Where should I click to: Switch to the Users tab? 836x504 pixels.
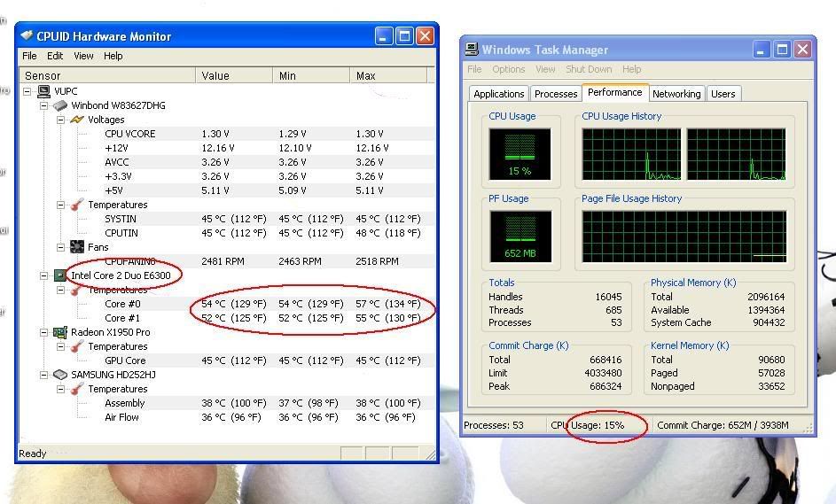point(723,94)
